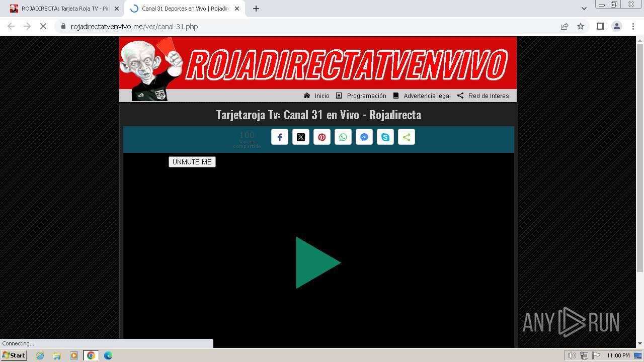Screen dimensions: 644x362
Task: Stop loading the page
Action: pos(43,26)
